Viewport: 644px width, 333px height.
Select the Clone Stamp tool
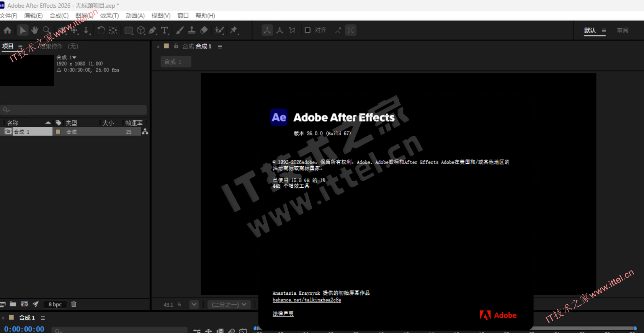coord(192,30)
